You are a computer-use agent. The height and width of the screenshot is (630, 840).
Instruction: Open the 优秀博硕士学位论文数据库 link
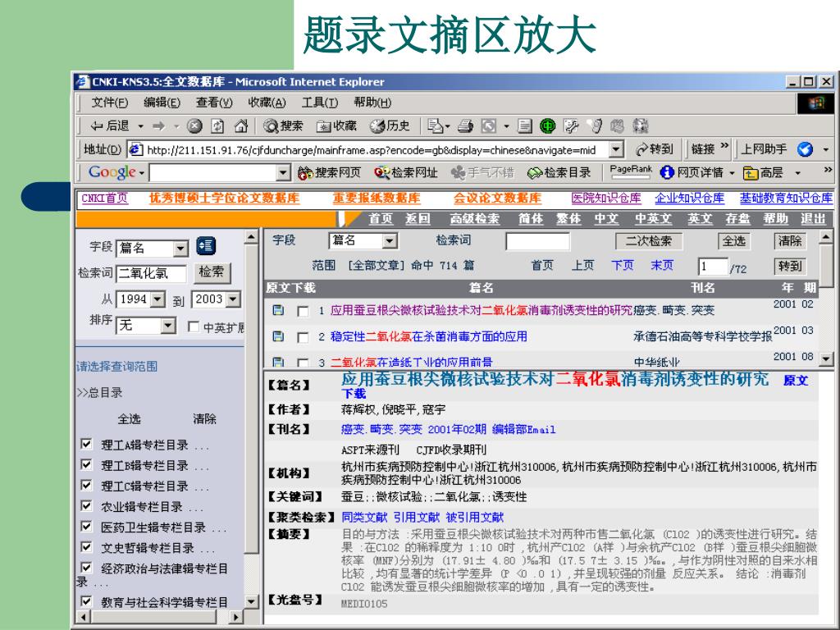[224, 199]
